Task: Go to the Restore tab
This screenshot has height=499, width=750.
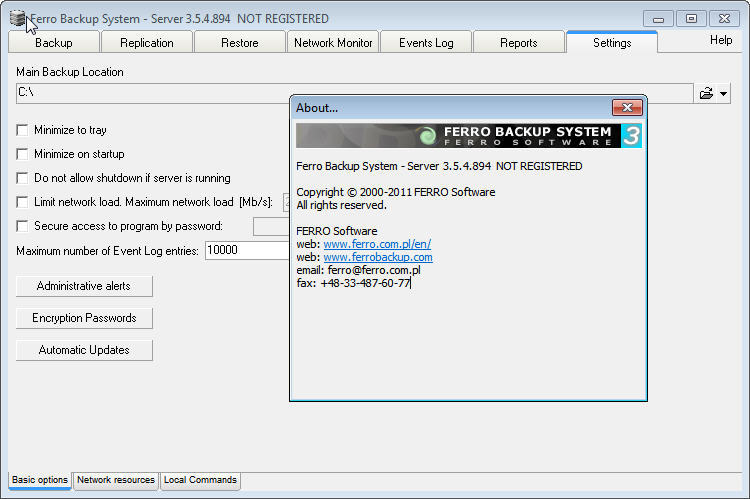Action: (240, 43)
